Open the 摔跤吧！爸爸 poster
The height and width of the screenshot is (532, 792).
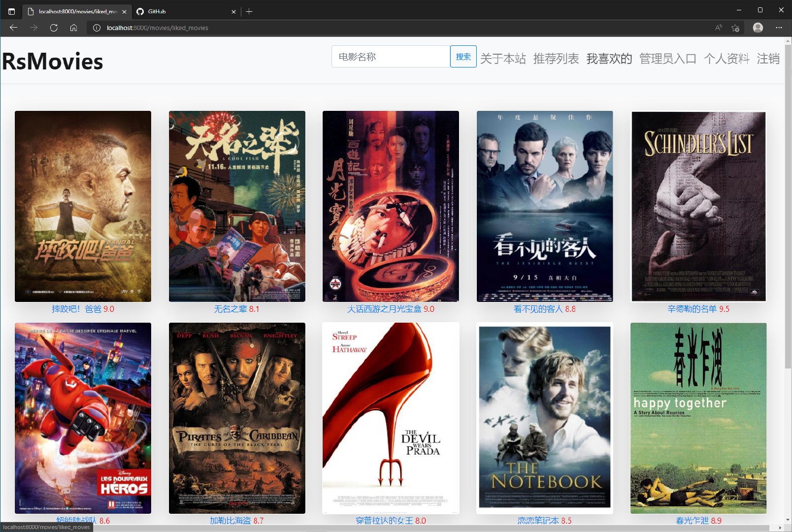point(83,206)
